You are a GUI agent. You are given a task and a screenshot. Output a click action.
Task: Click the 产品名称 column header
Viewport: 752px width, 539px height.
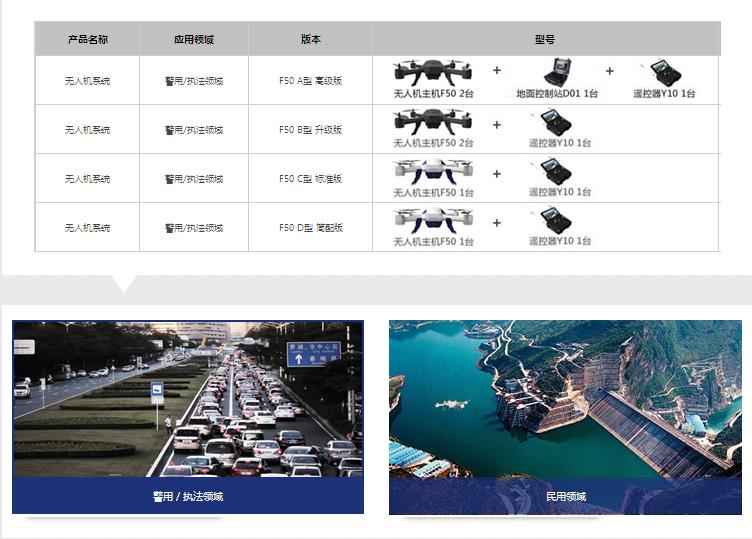click(x=87, y=39)
